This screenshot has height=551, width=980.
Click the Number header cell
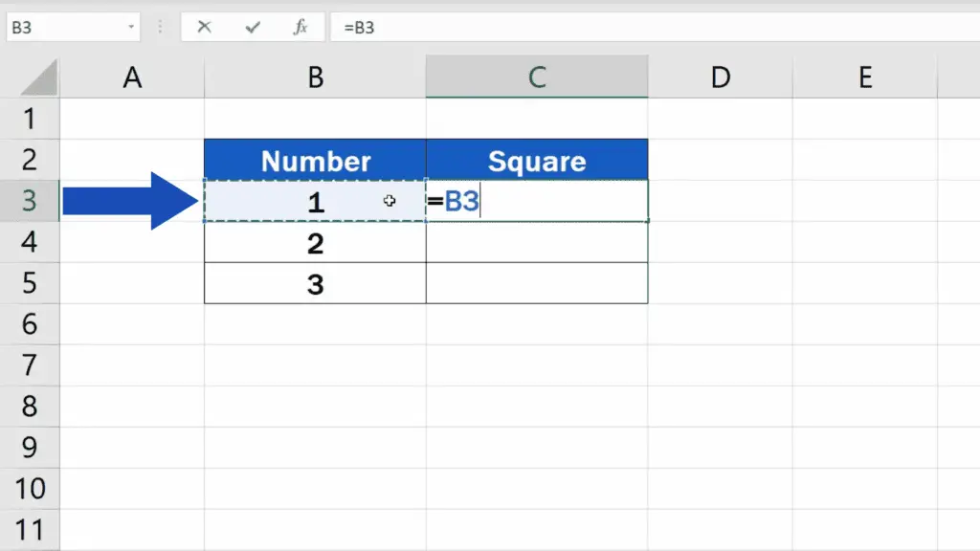point(315,160)
